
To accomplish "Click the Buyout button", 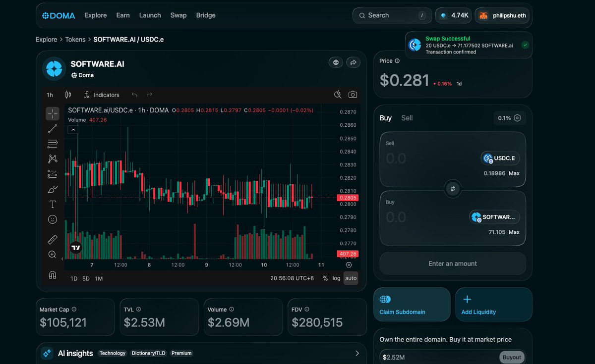I will [x=512, y=357].
